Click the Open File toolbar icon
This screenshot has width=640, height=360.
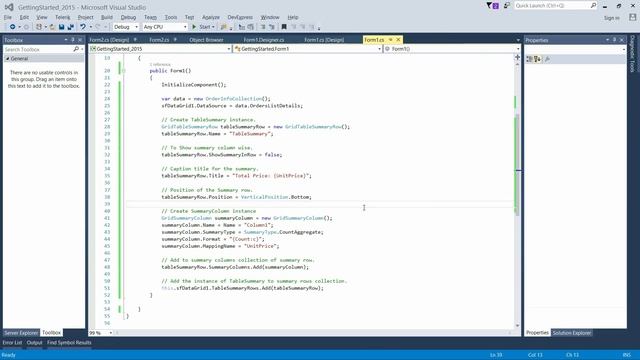point(52,27)
